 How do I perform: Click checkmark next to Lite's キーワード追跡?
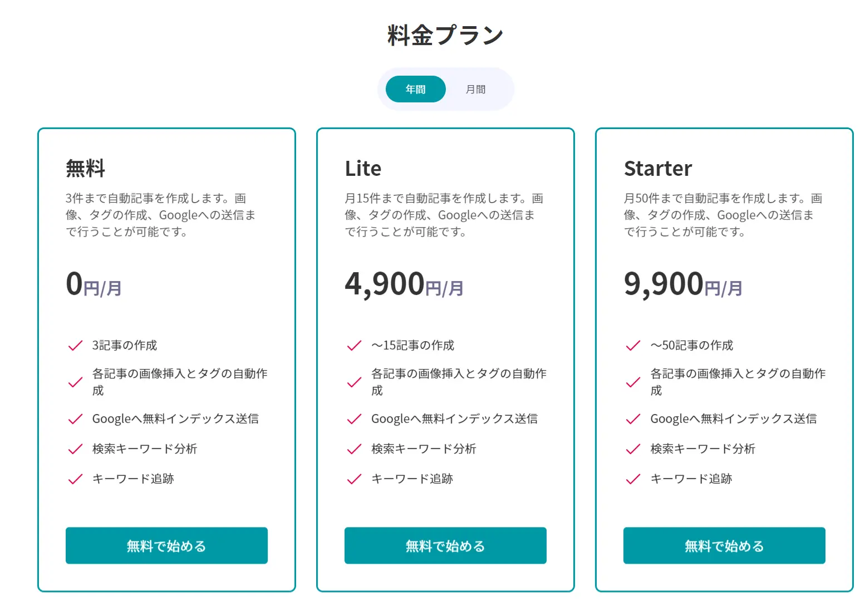[x=354, y=479]
